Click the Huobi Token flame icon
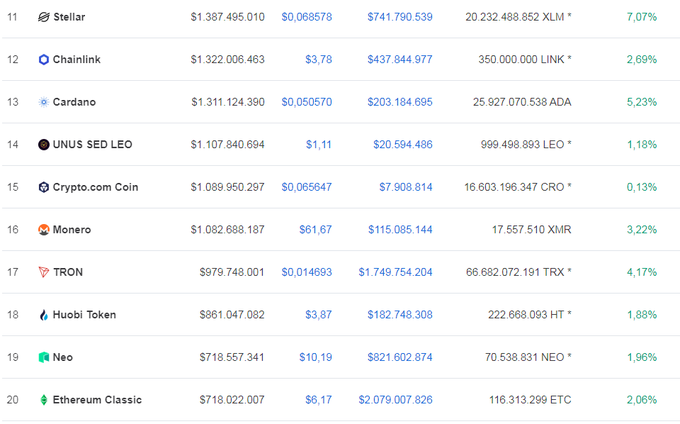This screenshot has width=680, height=424. 43,315
